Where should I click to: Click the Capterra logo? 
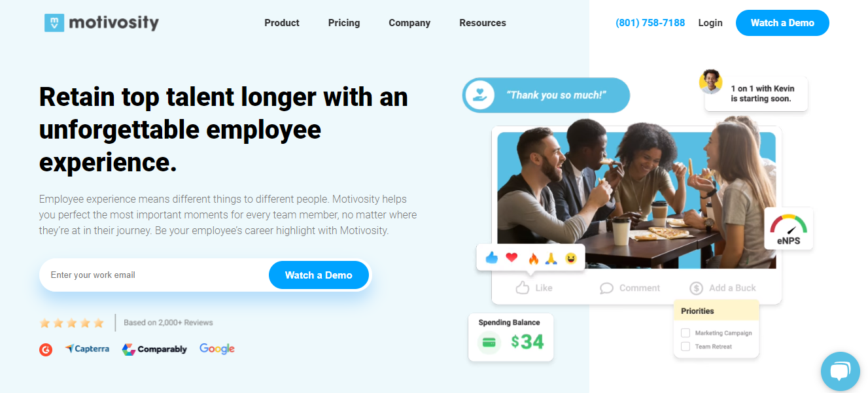tap(87, 349)
